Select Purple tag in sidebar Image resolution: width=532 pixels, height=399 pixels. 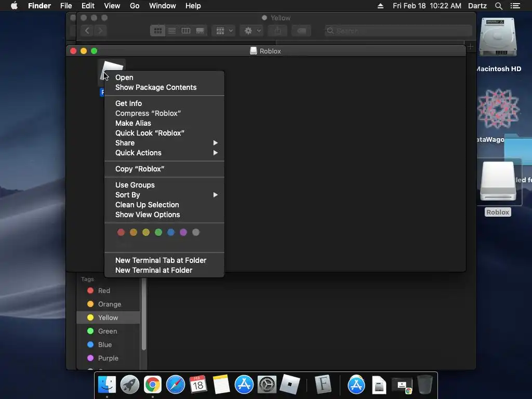pyautogui.click(x=108, y=358)
